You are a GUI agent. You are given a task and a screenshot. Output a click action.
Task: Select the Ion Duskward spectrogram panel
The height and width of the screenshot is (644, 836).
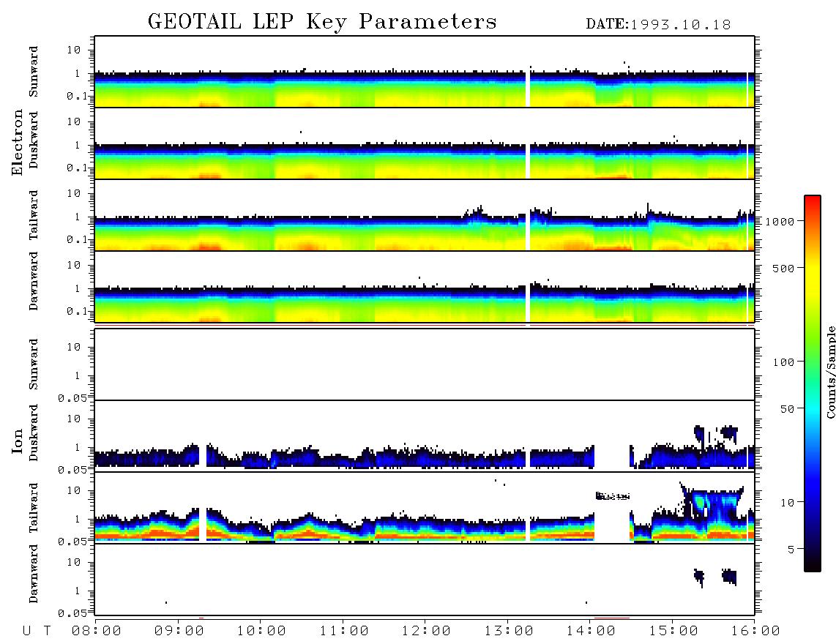[x=425, y=436]
